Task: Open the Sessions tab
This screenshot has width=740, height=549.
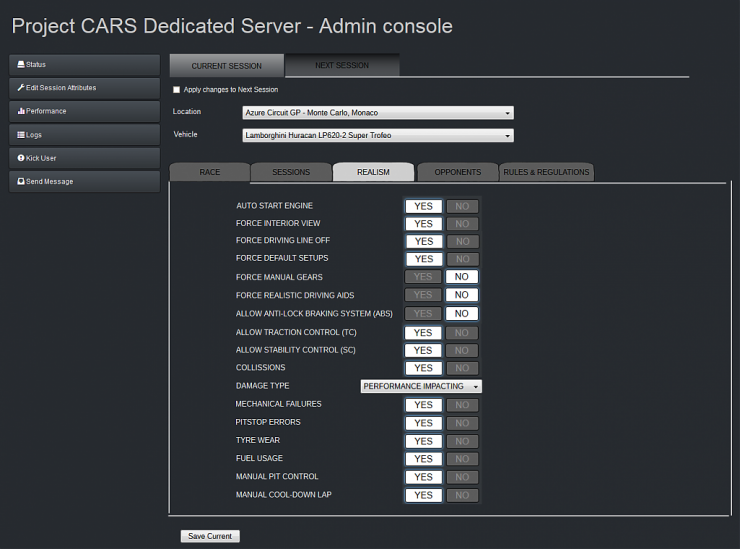Action: coord(291,172)
